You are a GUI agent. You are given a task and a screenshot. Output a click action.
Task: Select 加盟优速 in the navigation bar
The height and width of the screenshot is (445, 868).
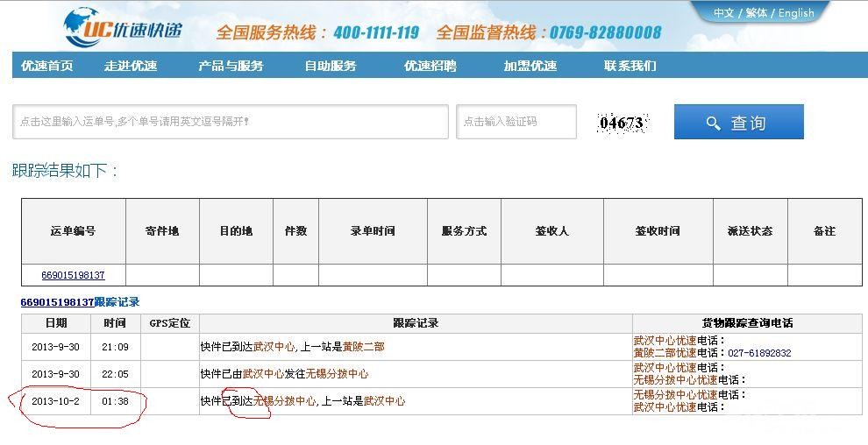[x=530, y=66]
